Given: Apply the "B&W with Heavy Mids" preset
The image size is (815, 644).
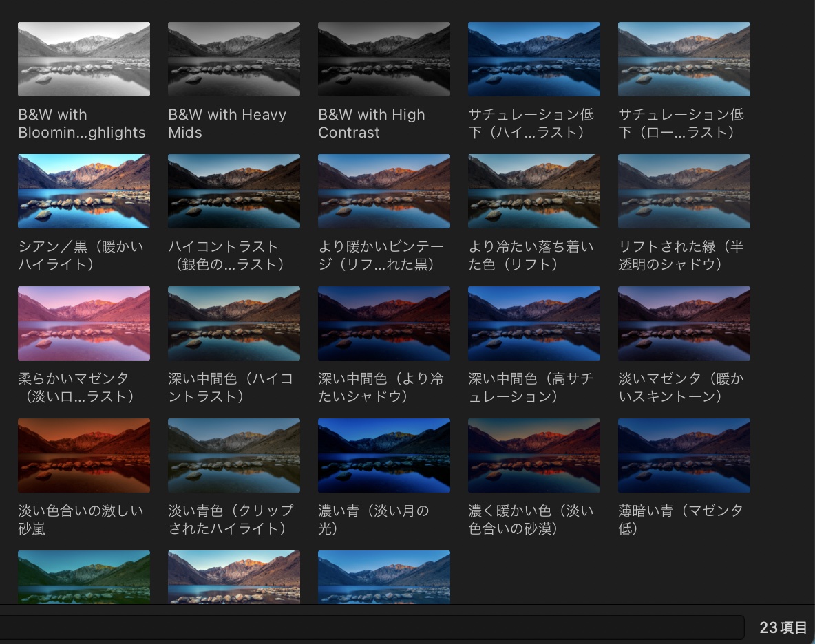Looking at the screenshot, I should point(234,59).
